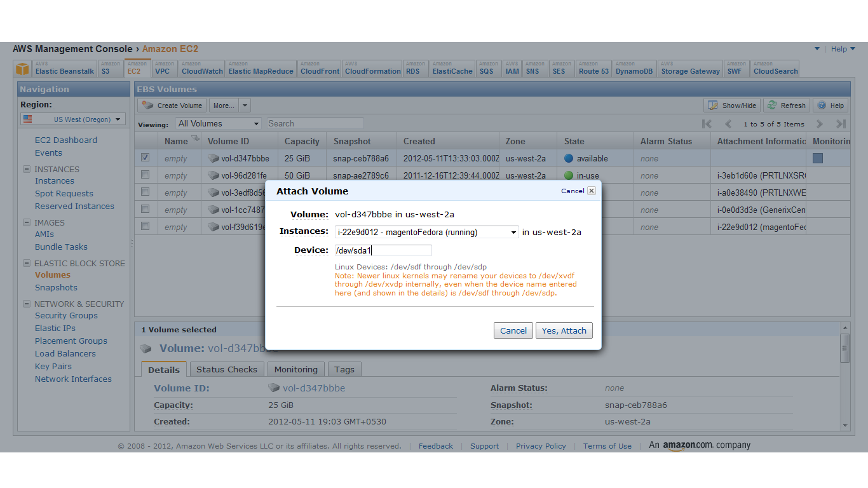Viewport: 868px width, 488px height.
Task: Click the Device input field
Action: click(x=383, y=250)
